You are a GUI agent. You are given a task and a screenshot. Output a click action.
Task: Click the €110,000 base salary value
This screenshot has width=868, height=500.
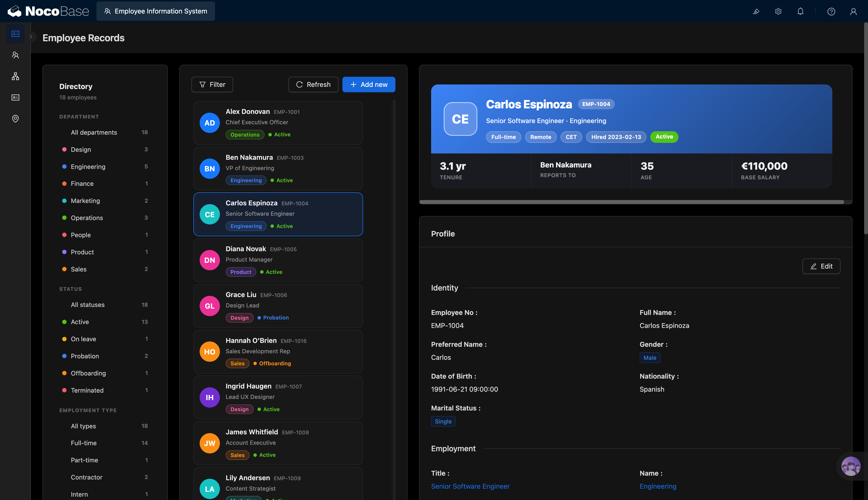[764, 166]
